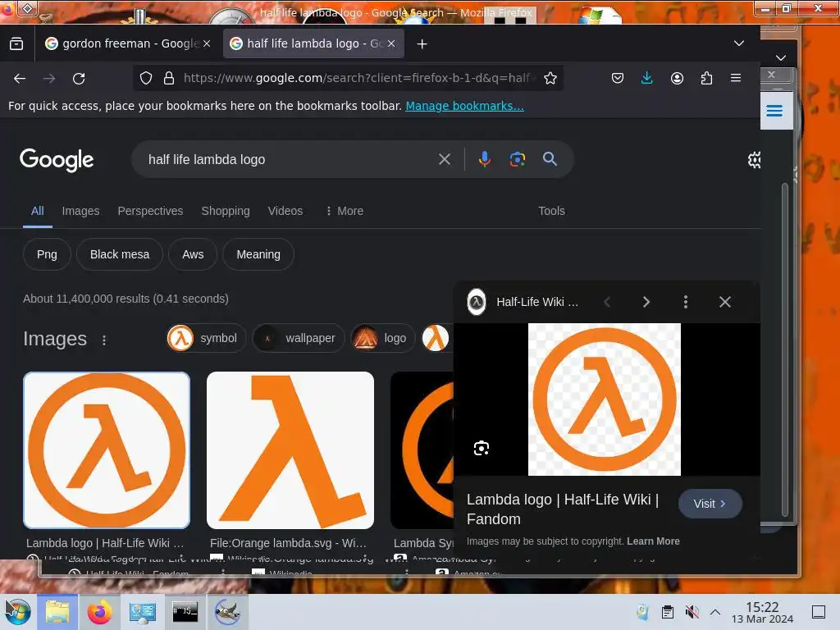Open the Firefox account icon

(x=677, y=78)
